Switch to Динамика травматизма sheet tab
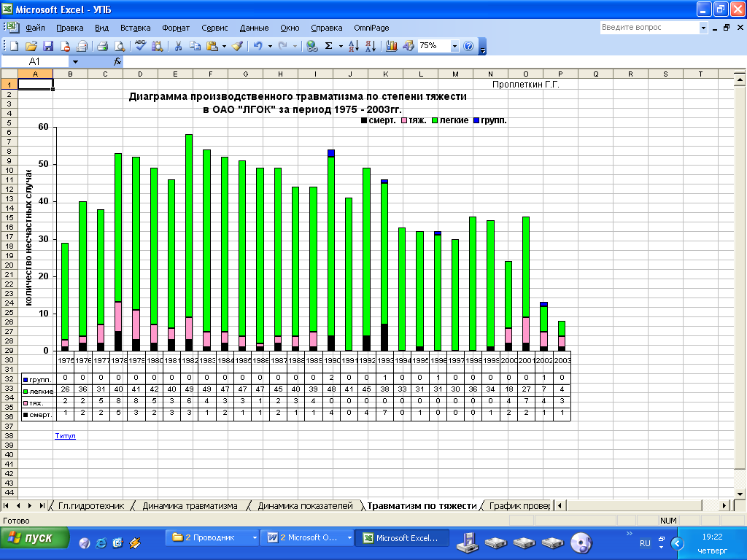 pyautogui.click(x=190, y=506)
